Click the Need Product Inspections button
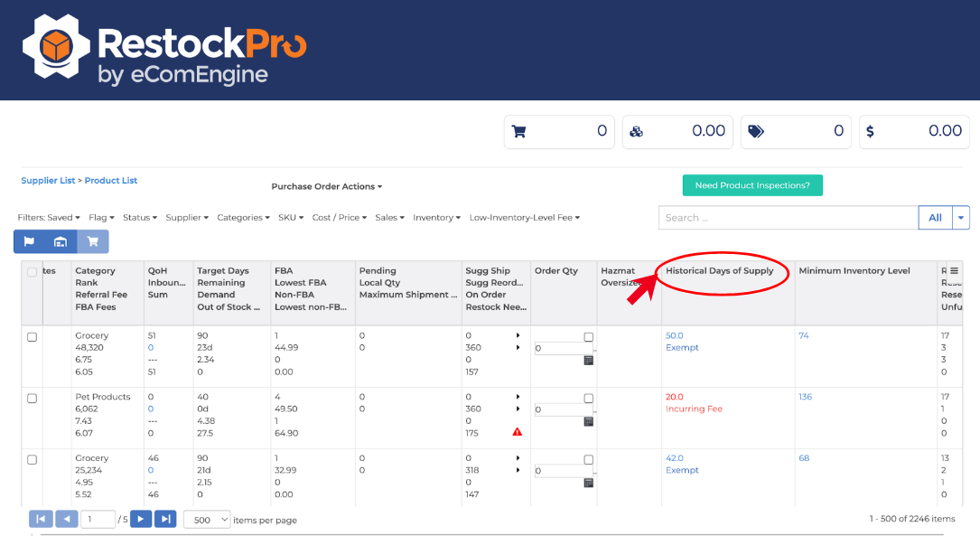 point(752,184)
